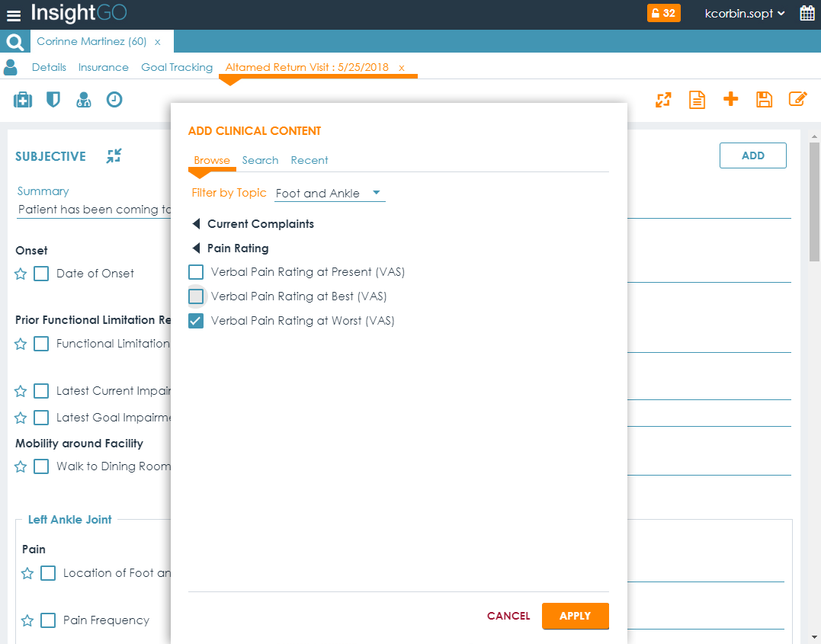Click the patient search magnifier icon
The height and width of the screenshot is (644, 821).
(x=14, y=42)
